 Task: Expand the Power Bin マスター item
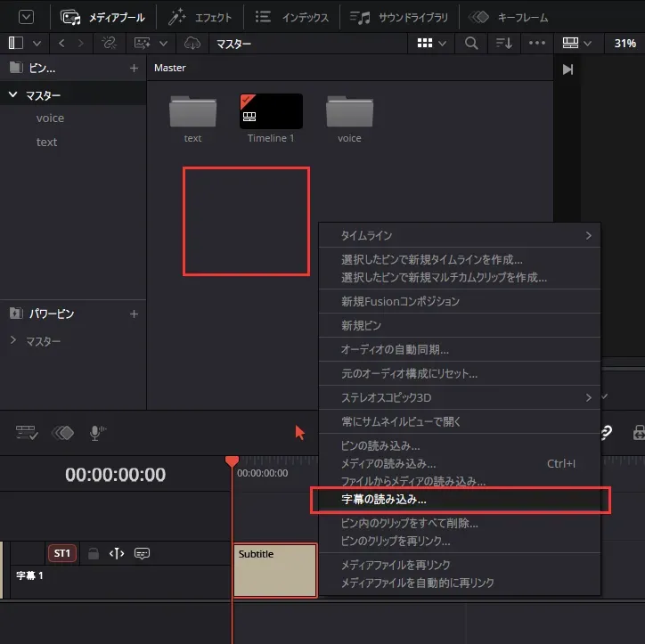(12, 340)
